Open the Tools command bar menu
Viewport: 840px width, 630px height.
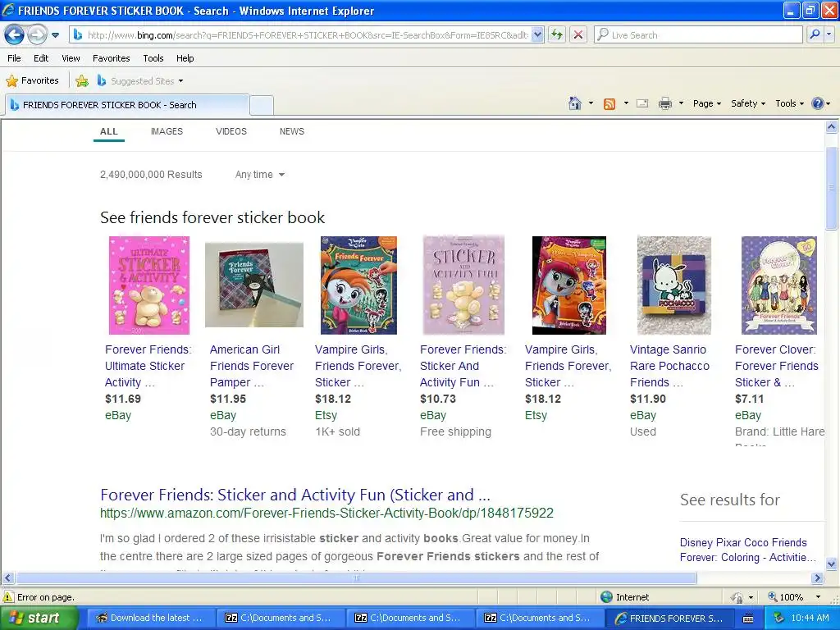(789, 103)
